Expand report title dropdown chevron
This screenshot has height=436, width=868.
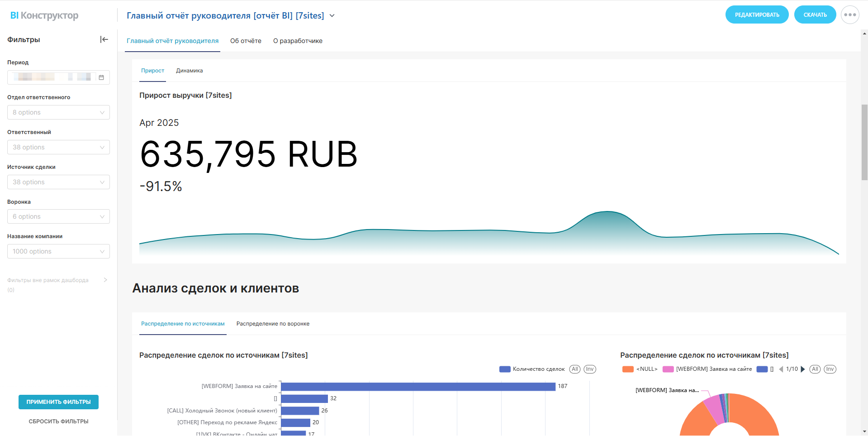(332, 15)
